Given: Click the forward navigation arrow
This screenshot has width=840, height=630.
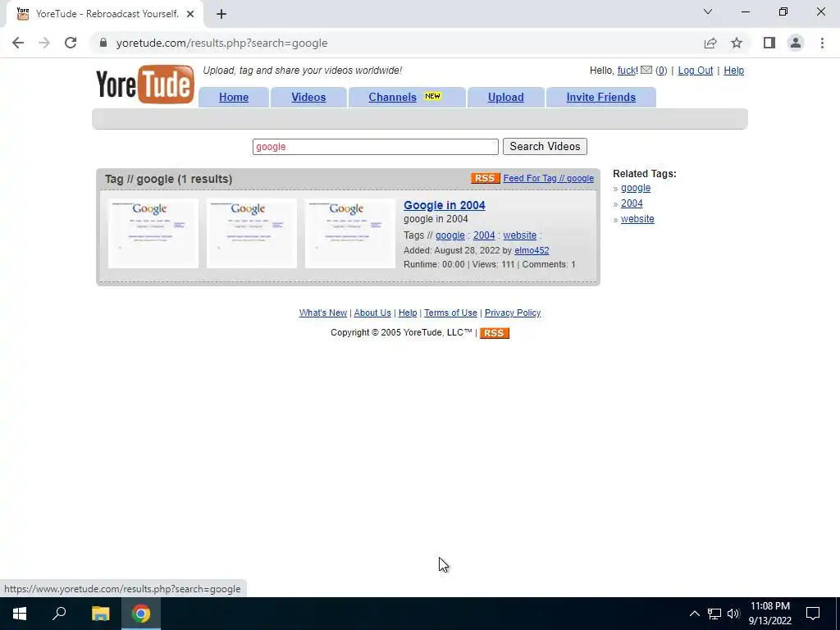Looking at the screenshot, I should pyautogui.click(x=44, y=43).
